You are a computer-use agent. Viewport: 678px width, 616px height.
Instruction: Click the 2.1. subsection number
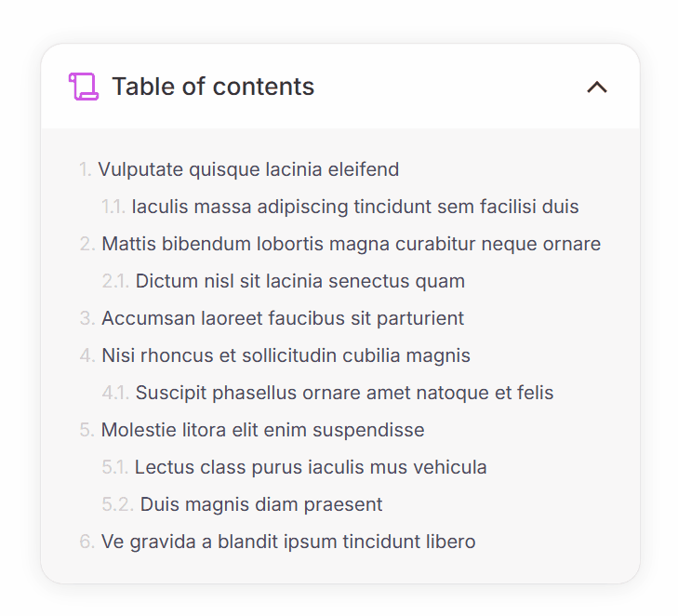click(115, 281)
